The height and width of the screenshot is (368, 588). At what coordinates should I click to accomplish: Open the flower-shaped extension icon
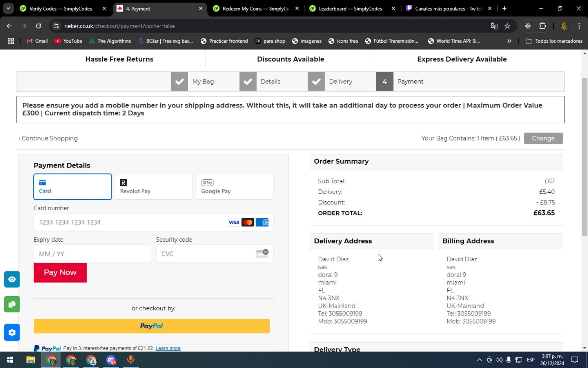528,26
